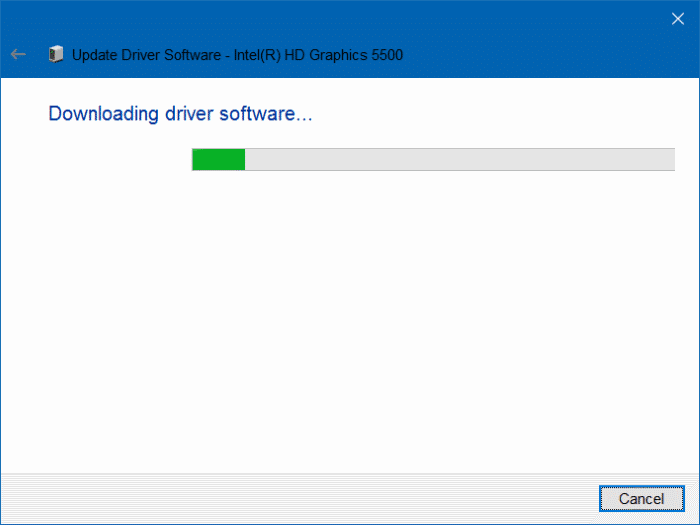Viewport: 700px width, 525px height.
Task: Select the 'Downloading driver software...' heading
Action: (180, 114)
